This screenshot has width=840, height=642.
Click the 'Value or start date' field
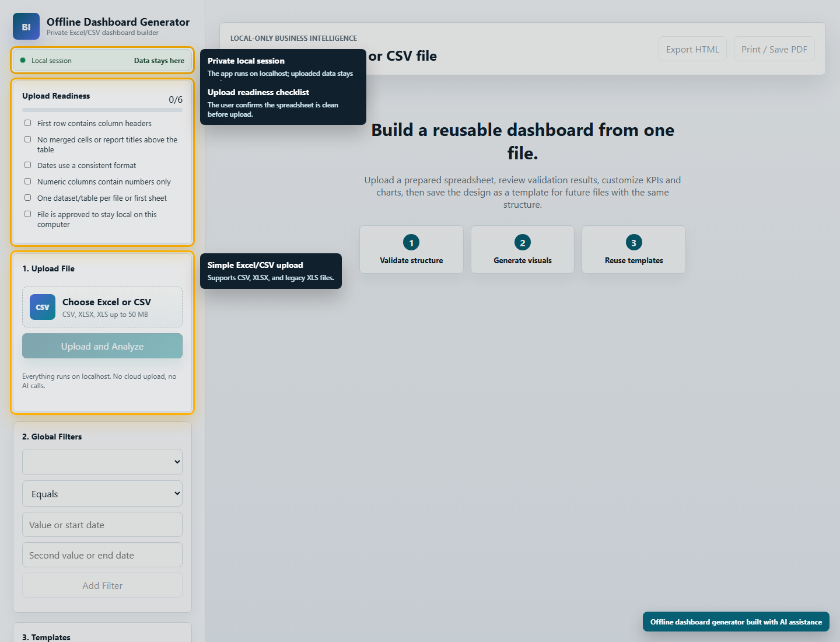(102, 525)
